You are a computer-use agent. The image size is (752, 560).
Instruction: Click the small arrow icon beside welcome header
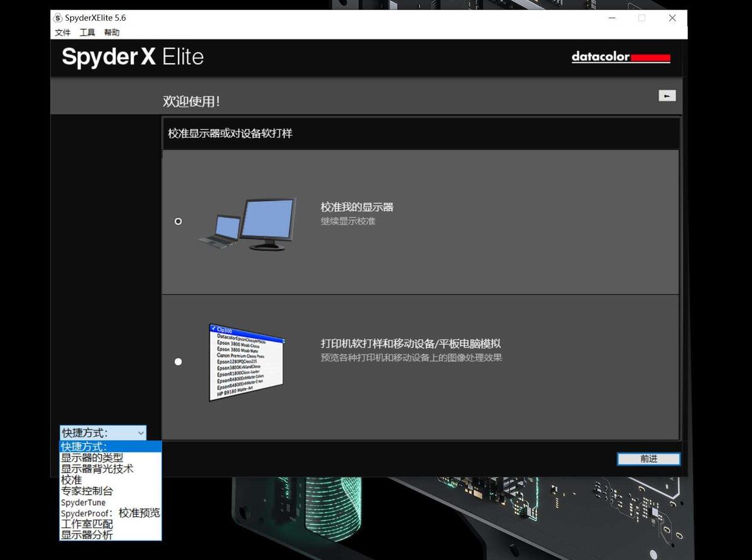(667, 96)
